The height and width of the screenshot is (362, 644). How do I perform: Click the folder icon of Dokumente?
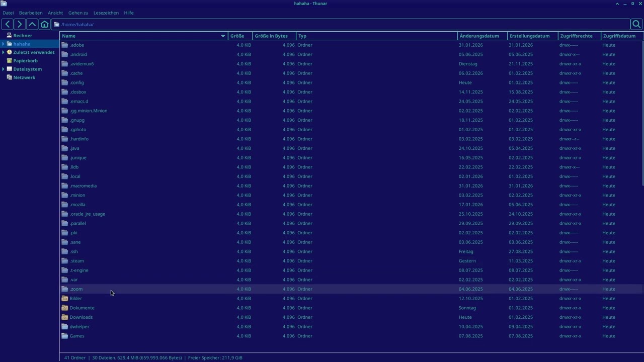tap(64, 308)
